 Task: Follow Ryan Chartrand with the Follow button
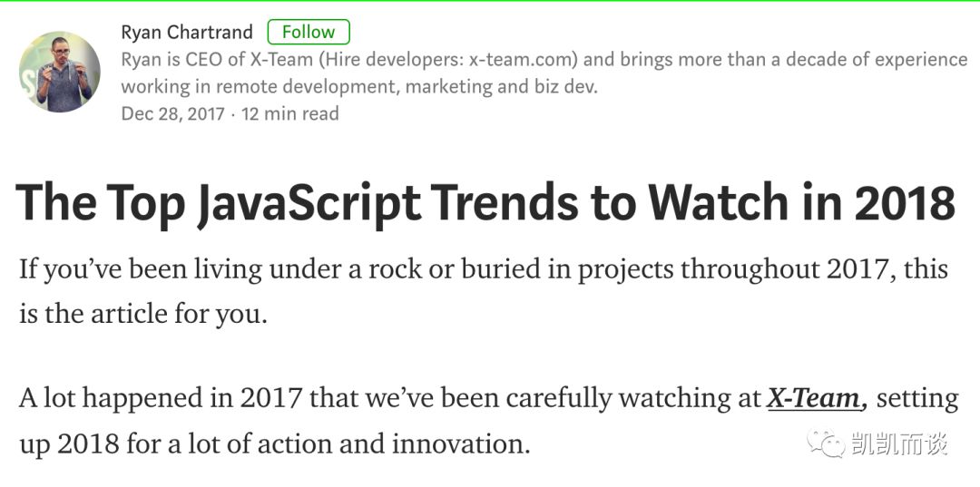point(309,32)
